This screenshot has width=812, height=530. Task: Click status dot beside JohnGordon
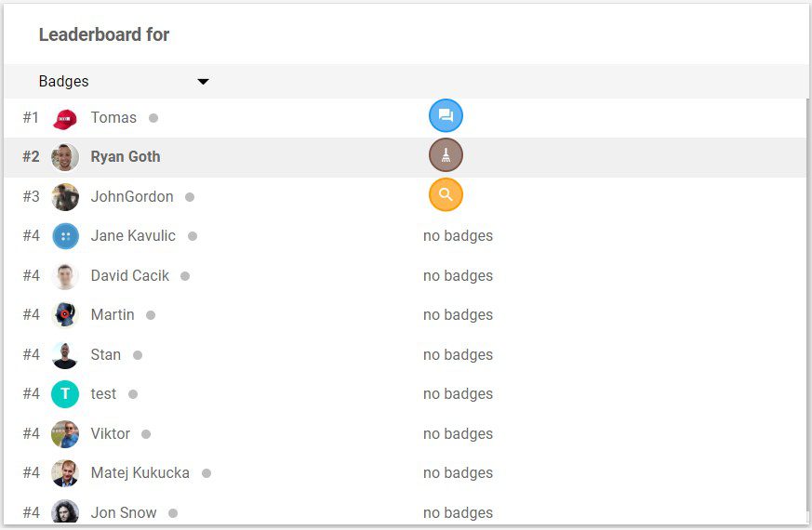190,197
